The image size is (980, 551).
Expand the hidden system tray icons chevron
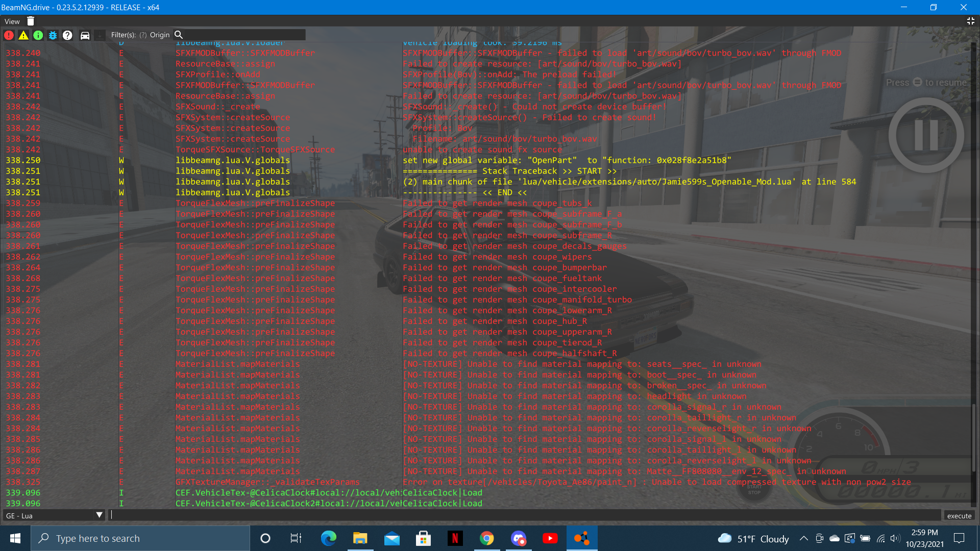click(x=803, y=538)
